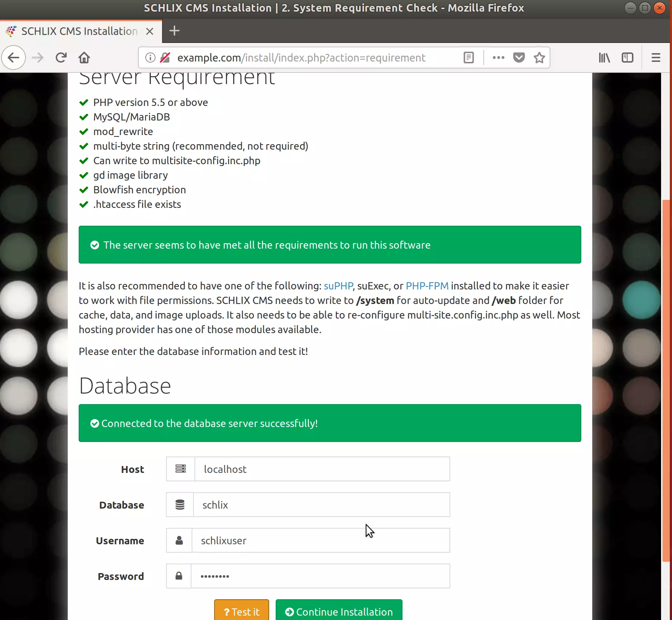Viewport: 672px width, 620px height.
Task: Click the insecure connection padlock icon
Action: (165, 58)
